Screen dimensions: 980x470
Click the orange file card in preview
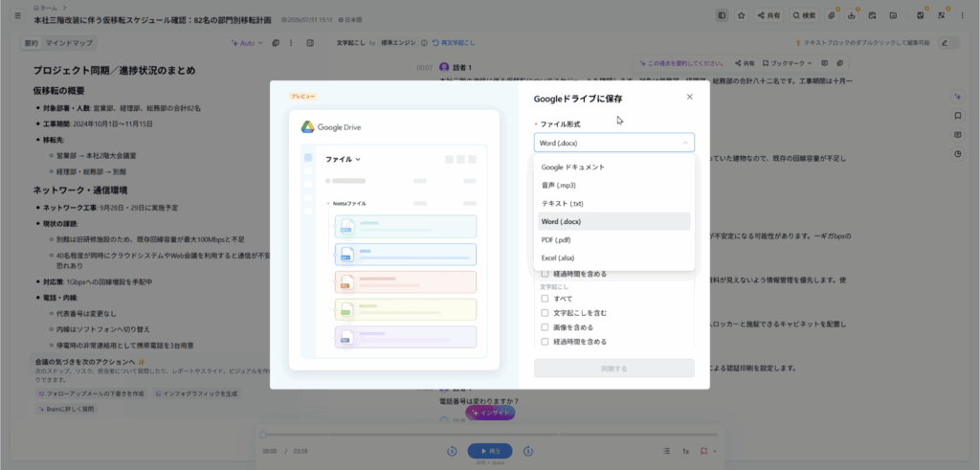(x=406, y=281)
